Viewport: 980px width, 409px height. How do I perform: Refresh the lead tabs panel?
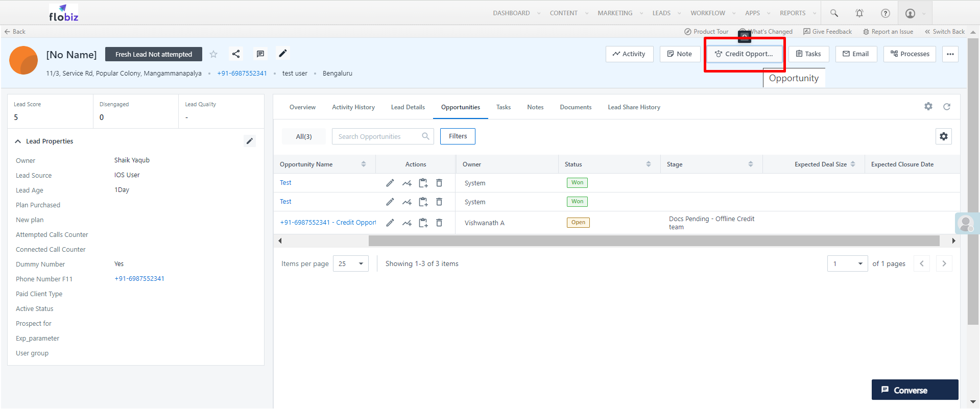coord(947,107)
